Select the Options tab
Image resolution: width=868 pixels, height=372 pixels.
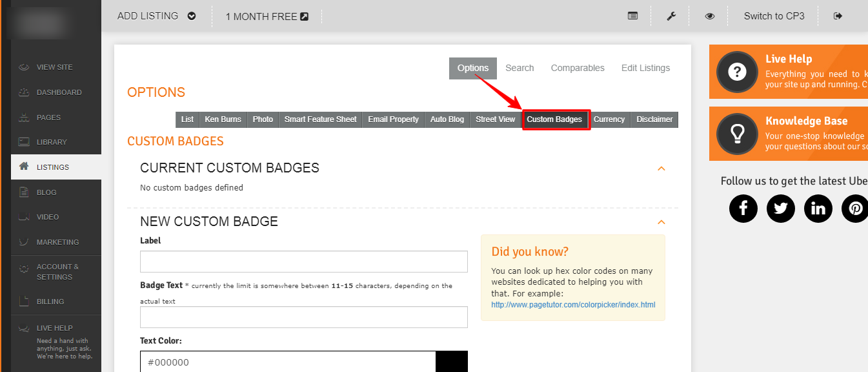click(473, 68)
